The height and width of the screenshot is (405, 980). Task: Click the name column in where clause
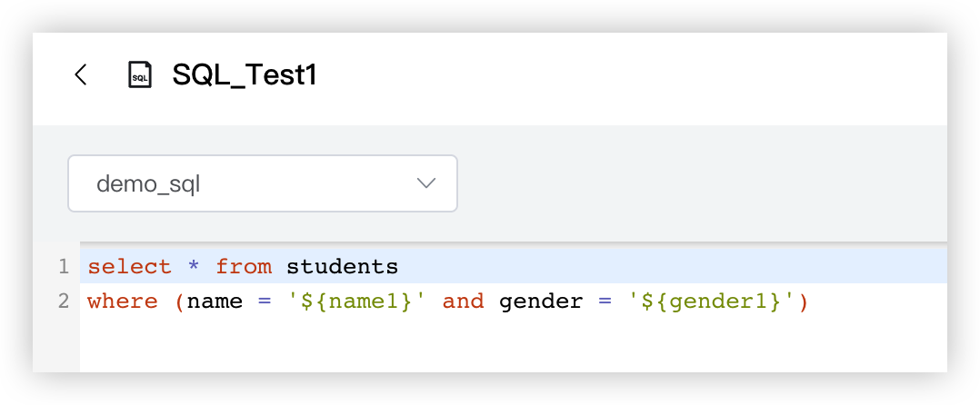point(215,301)
